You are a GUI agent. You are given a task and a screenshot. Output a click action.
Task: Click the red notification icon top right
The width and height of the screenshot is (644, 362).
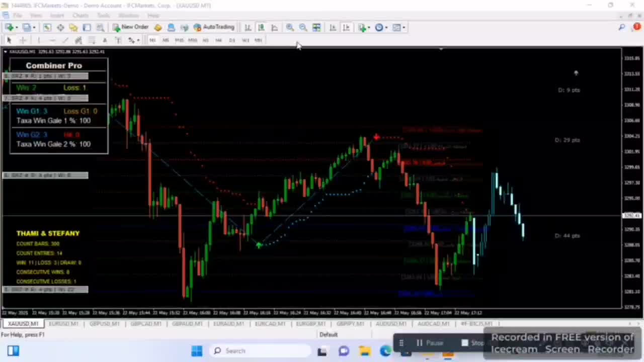pyautogui.click(x=636, y=27)
